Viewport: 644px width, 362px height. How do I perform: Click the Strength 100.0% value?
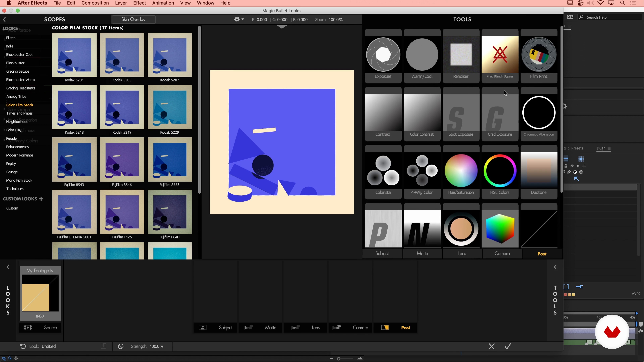tap(156, 346)
